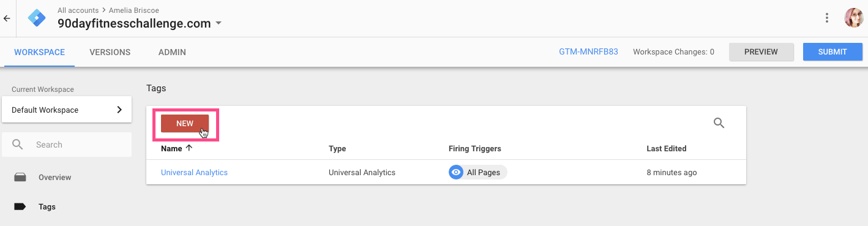Click the red NEW tag button
This screenshot has height=226, width=868.
185,123
